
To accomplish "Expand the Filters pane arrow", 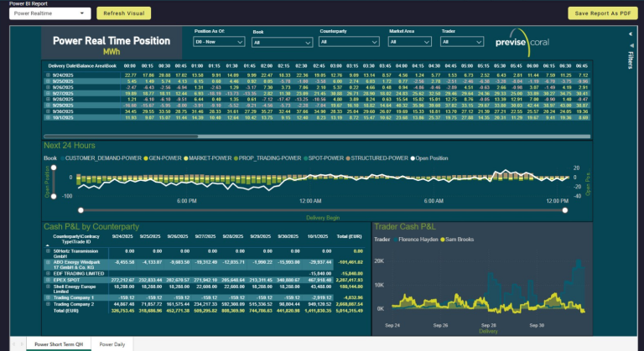I will point(630,32).
